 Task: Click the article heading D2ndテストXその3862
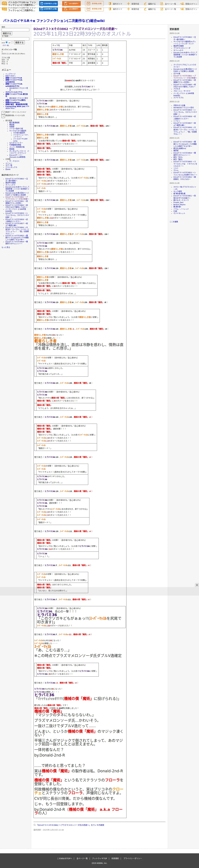point(75,29)
